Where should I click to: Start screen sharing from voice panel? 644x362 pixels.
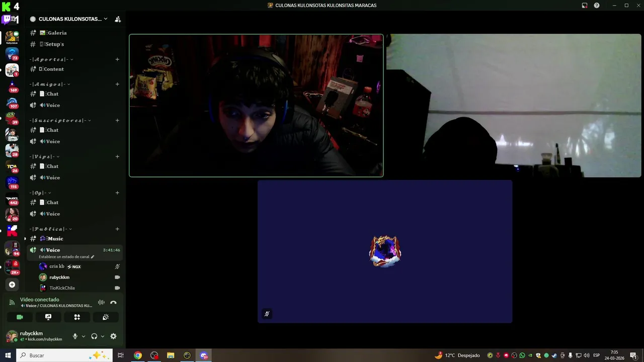48,317
